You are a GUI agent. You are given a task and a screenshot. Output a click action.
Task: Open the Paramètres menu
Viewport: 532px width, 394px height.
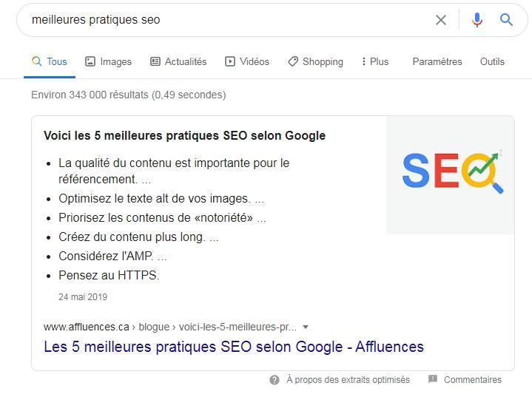437,61
